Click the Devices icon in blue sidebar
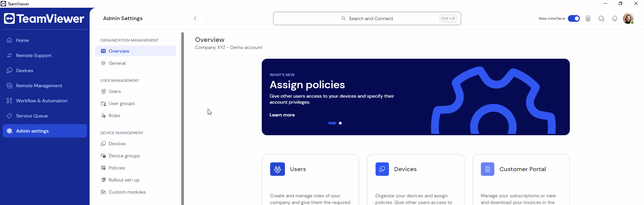The height and width of the screenshot is (205, 644). point(9,70)
